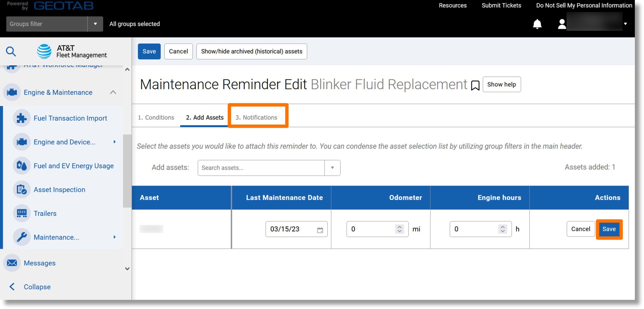Open Messages in sidebar

point(39,263)
